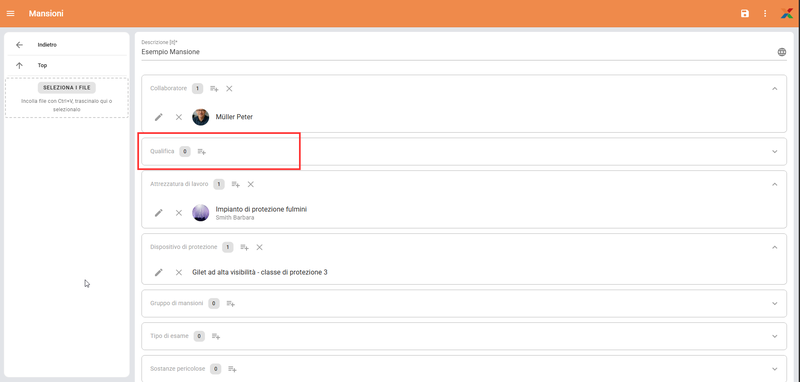Screen dimensions: 800x382
Task: Edit the Müller Peter entry
Action: point(159,117)
